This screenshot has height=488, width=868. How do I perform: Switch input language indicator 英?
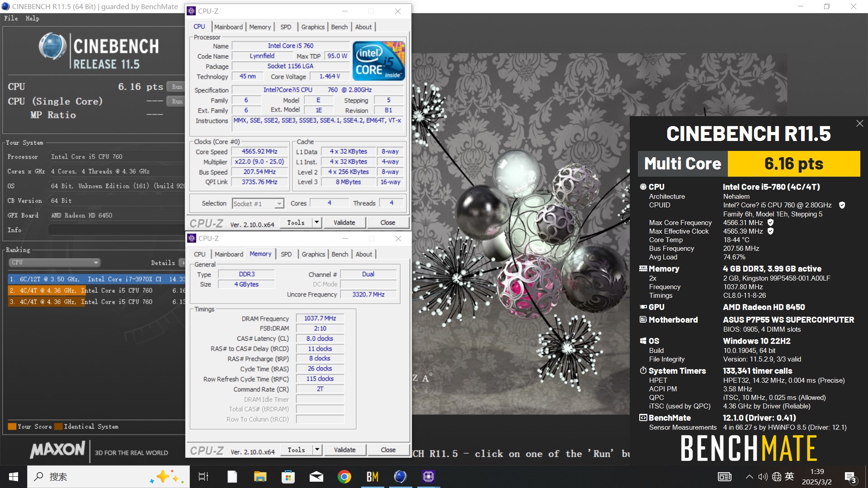tap(789, 476)
